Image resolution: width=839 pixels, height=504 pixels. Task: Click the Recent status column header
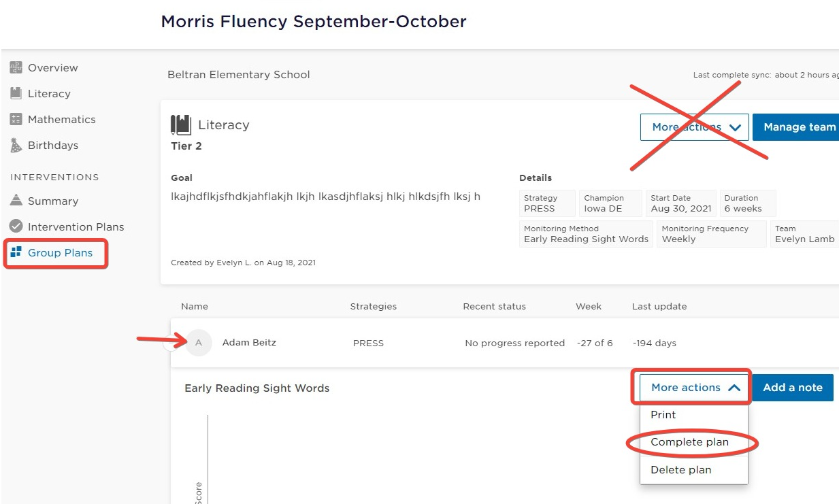pos(494,307)
